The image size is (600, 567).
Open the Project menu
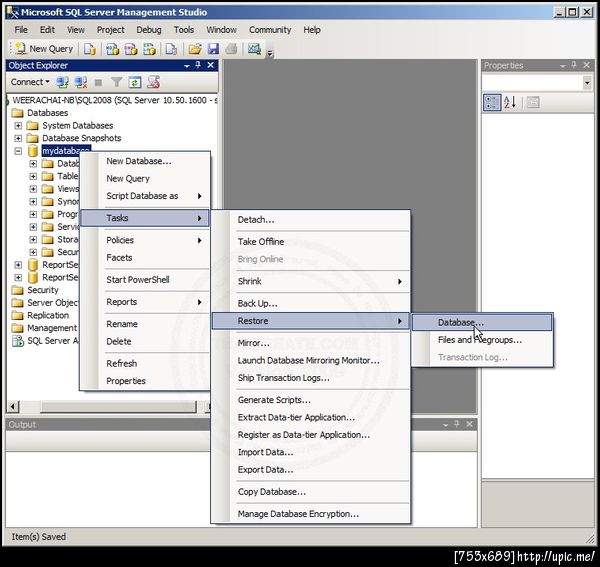[111, 30]
